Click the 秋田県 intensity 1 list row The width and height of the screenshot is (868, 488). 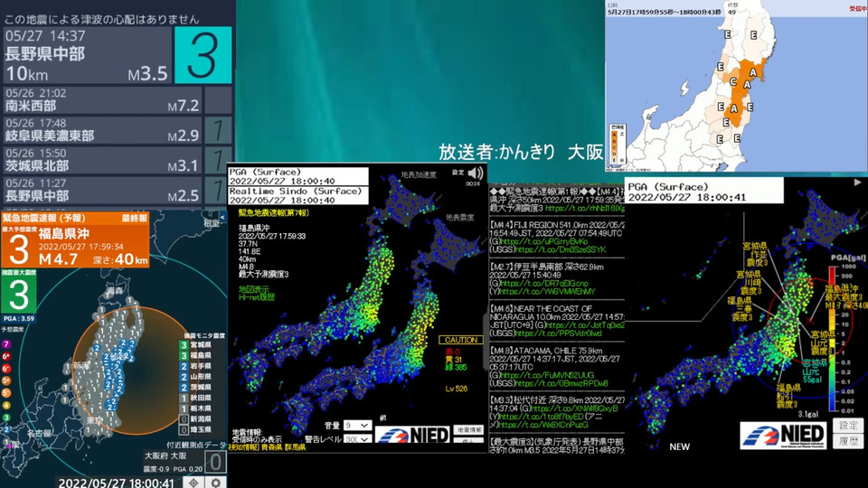(x=195, y=398)
